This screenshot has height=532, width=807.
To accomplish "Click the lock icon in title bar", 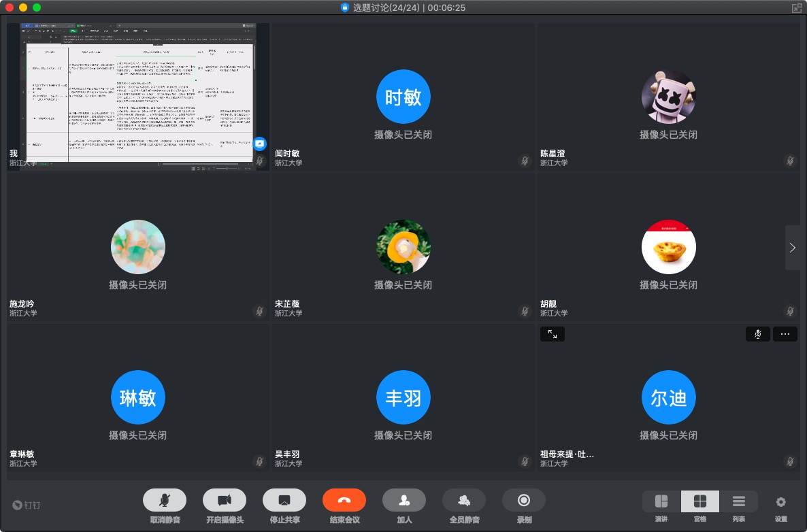I will (345, 7).
